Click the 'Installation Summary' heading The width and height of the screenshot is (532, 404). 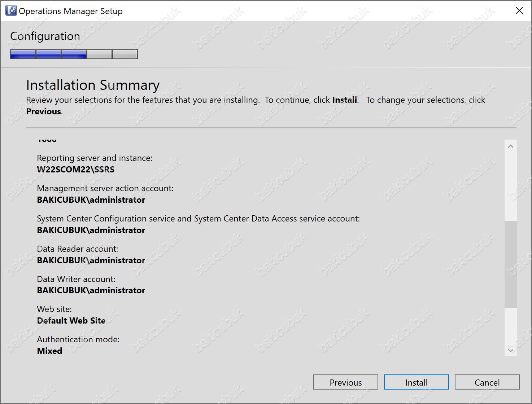[93, 85]
